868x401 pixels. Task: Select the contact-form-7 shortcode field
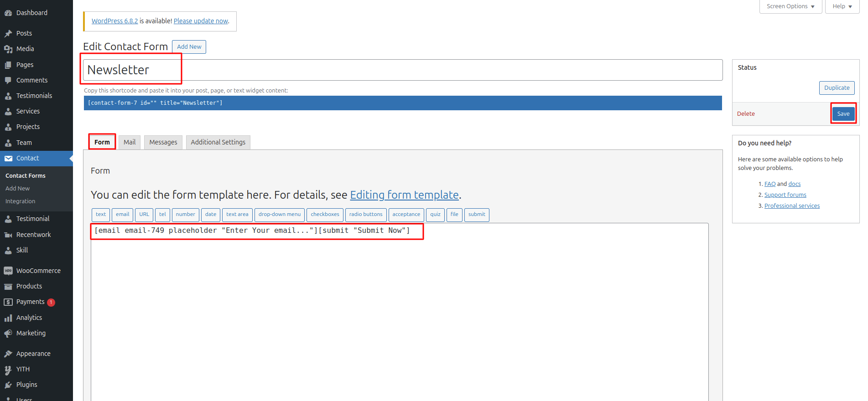coord(403,103)
